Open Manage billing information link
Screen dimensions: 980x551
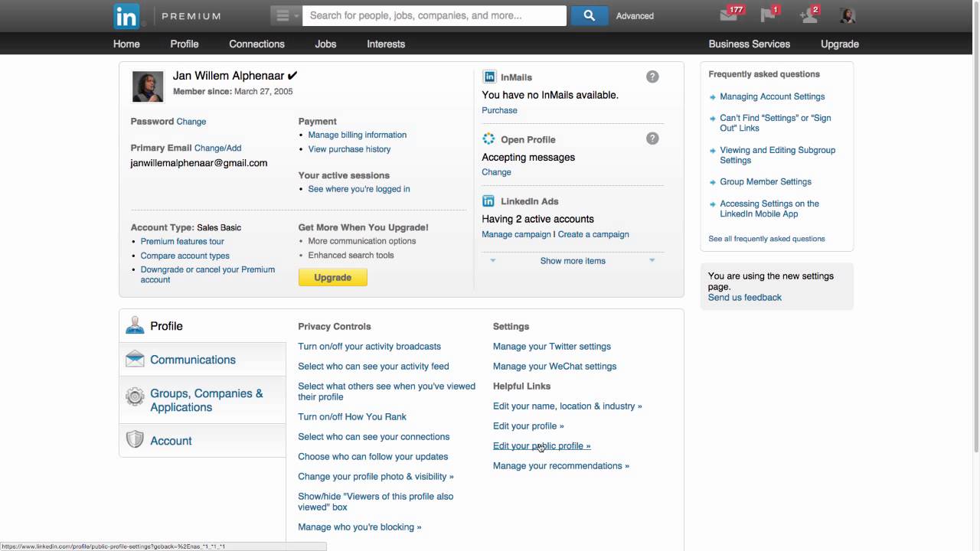357,135
